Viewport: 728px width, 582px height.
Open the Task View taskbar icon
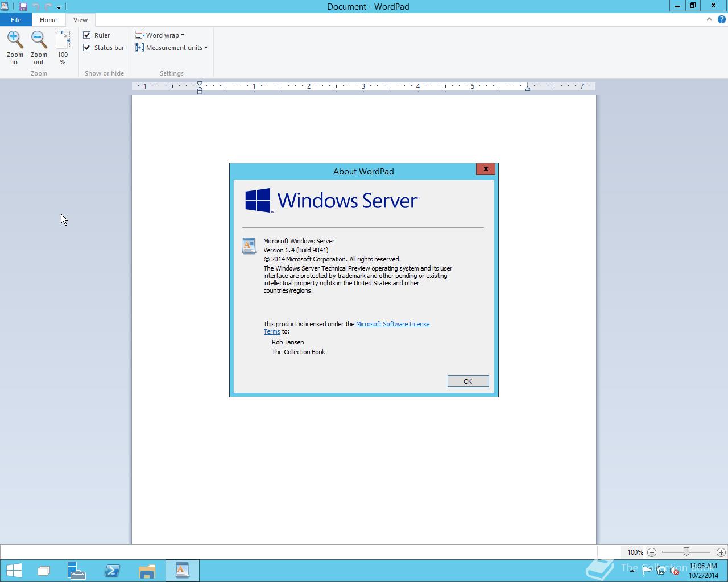point(44,571)
